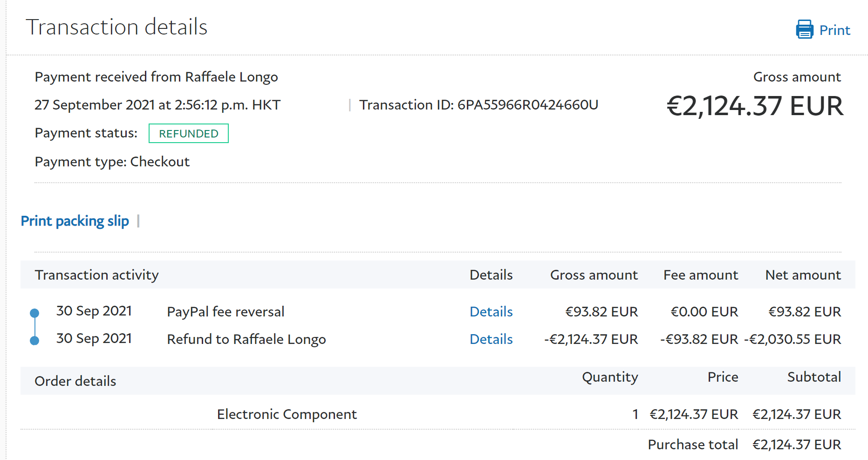Image resolution: width=868 pixels, height=460 pixels.
Task: View Details for Refund to Raffaele Longo
Action: click(x=491, y=339)
